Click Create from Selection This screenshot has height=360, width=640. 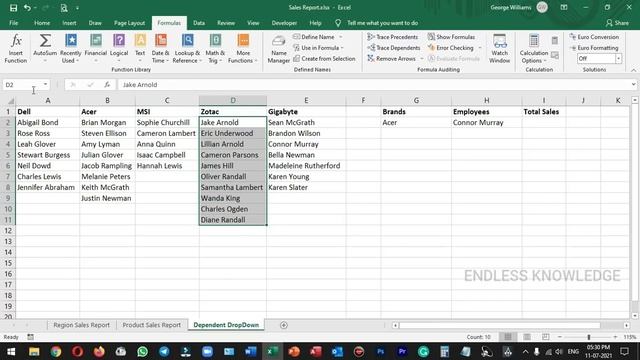[x=324, y=58]
